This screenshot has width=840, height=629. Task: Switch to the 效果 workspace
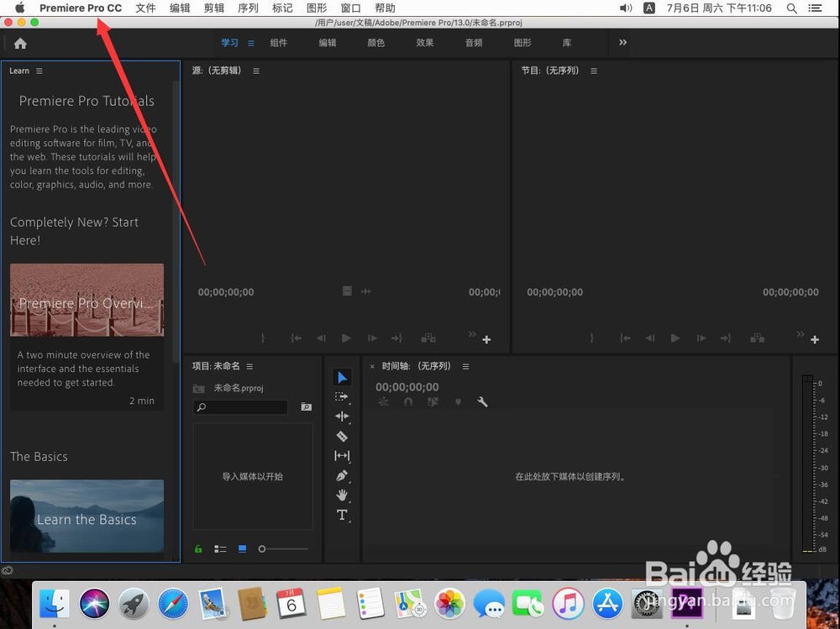pos(425,43)
